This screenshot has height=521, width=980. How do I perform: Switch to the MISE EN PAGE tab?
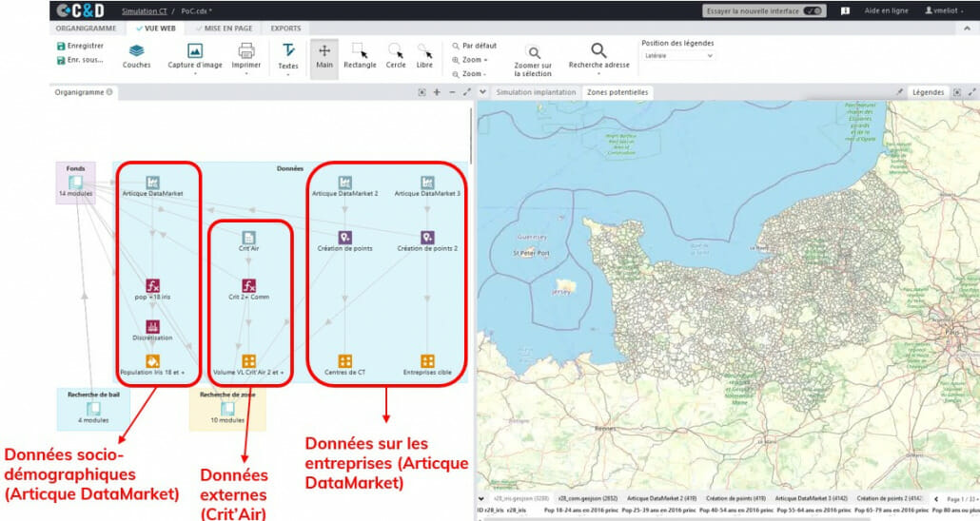click(225, 29)
